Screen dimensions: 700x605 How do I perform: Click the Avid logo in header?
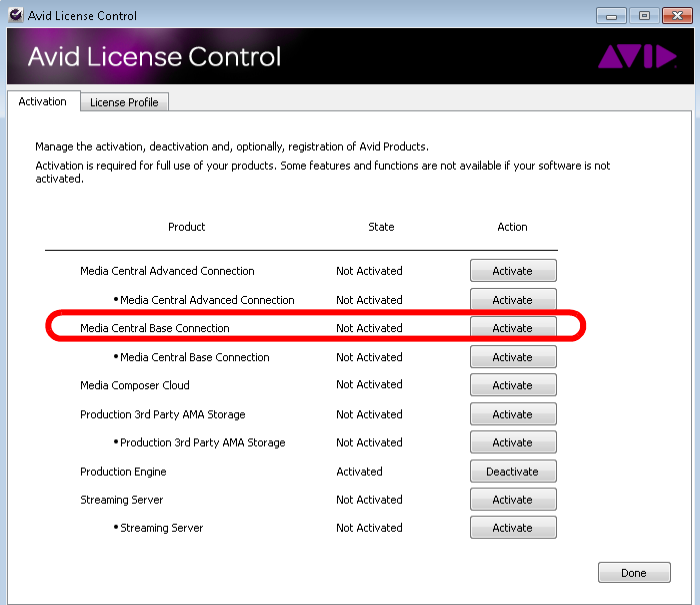click(637, 57)
